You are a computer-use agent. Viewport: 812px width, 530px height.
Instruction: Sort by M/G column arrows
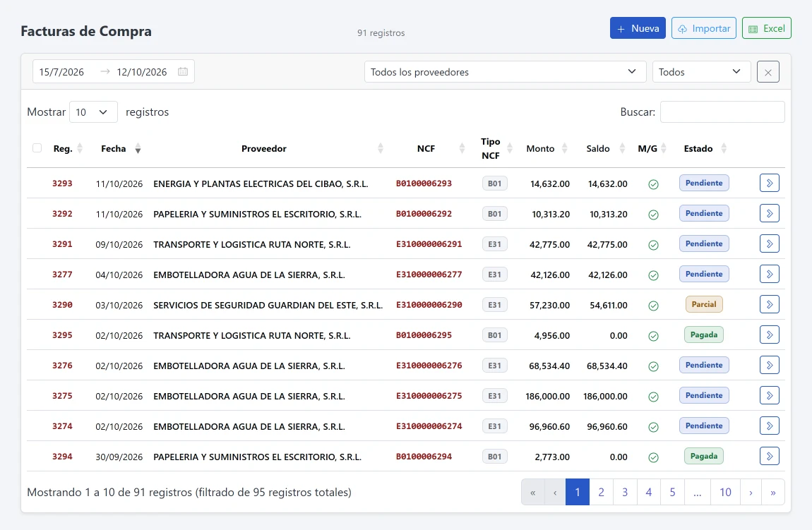pos(664,148)
